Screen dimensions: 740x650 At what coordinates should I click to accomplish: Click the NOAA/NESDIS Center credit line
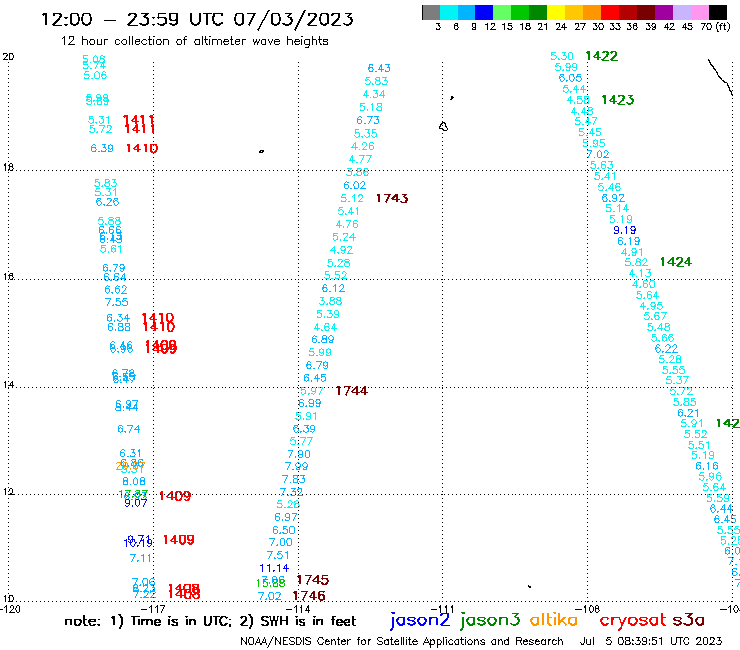402,641
